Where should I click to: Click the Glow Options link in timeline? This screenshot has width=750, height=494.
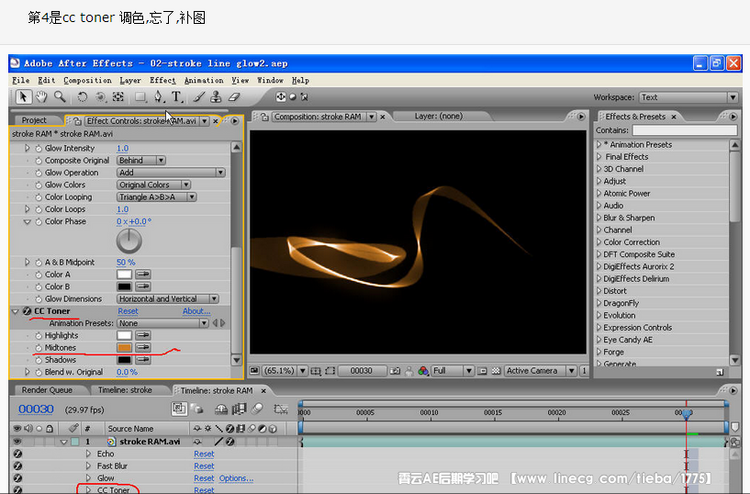click(236, 478)
